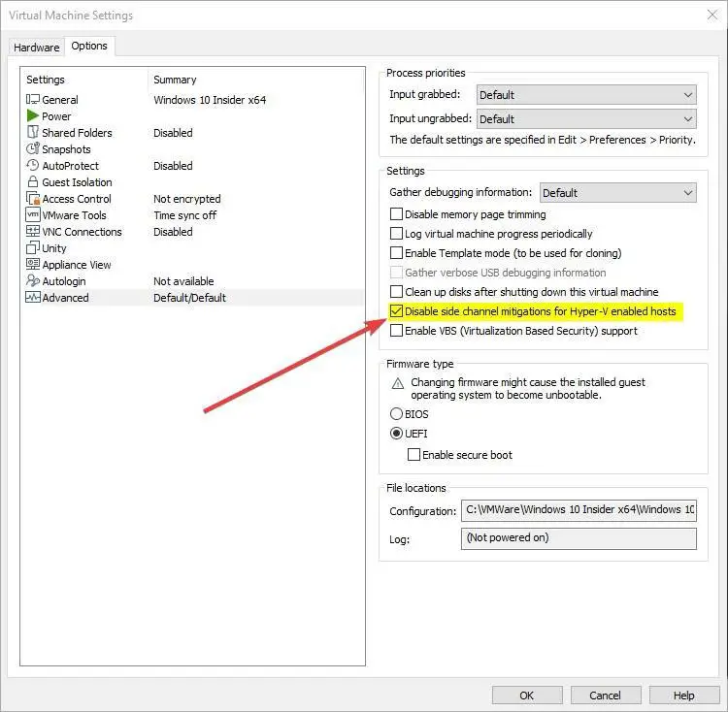Click the VMware Tools vm icon

click(x=32, y=214)
